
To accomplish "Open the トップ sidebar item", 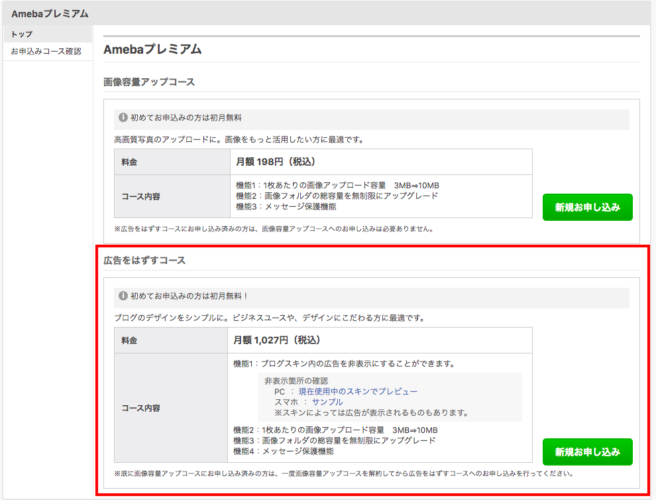I will pos(47,34).
